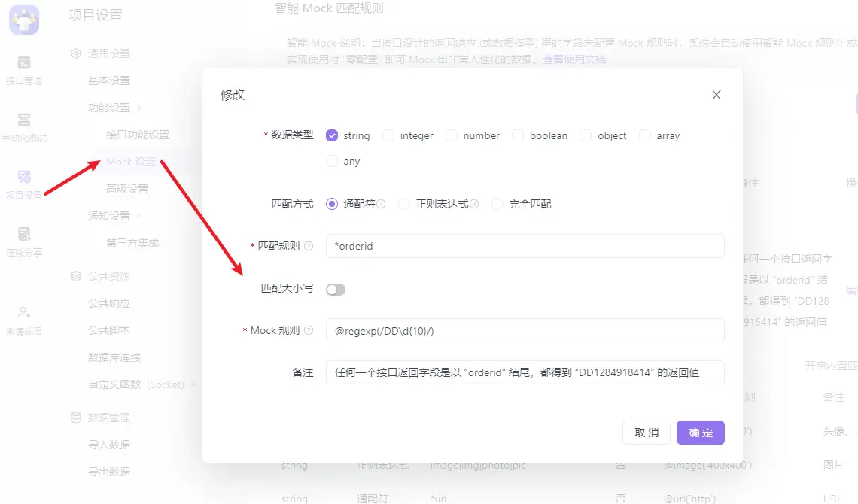Check the number data type checkbox
The width and height of the screenshot is (858, 504).
tap(452, 135)
